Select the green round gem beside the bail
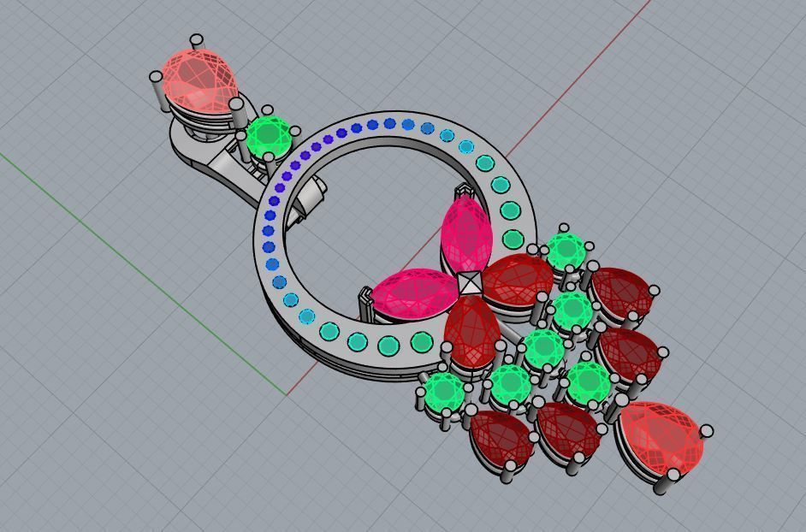The image size is (806, 532). click(x=269, y=136)
